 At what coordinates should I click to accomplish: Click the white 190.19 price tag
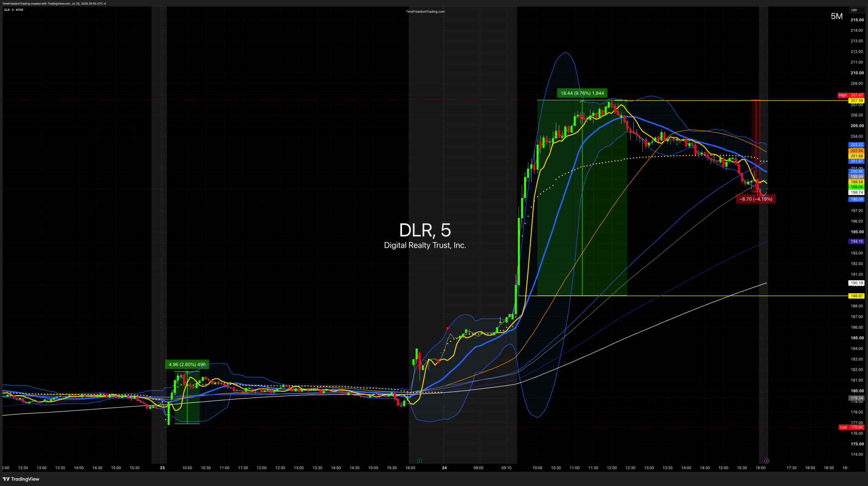point(856,283)
